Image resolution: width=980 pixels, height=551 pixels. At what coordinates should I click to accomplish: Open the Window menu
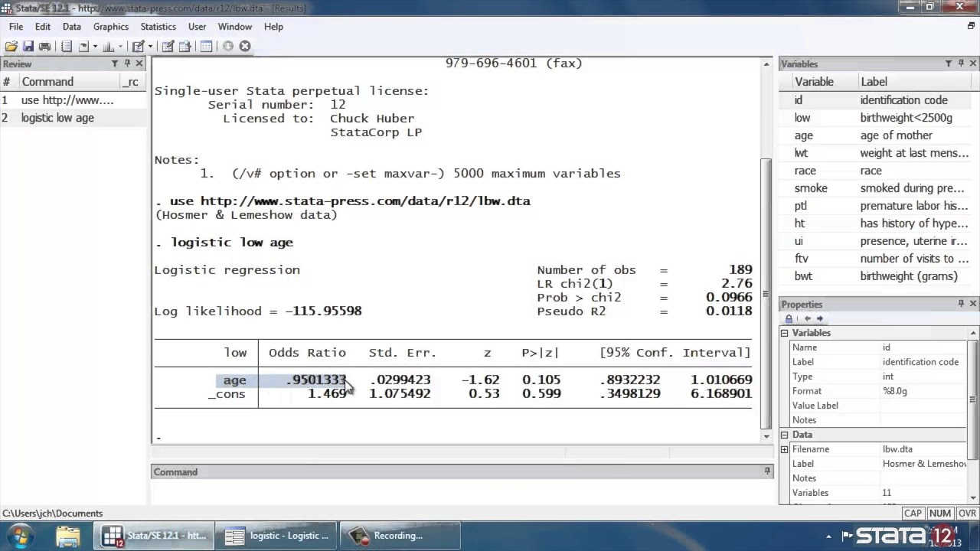[x=235, y=27]
